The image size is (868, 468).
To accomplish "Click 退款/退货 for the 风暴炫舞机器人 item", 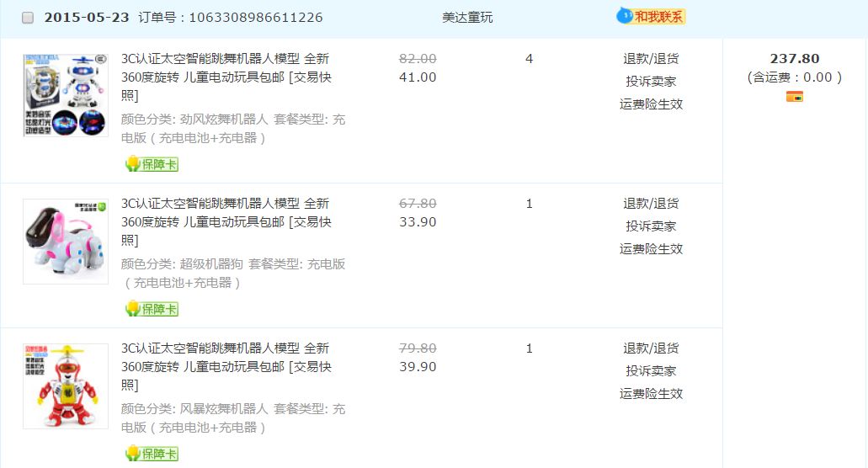I will point(651,348).
